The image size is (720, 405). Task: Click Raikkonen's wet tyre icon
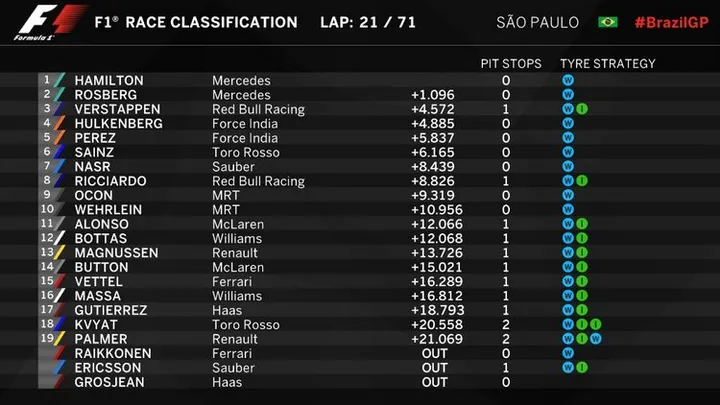coord(568,353)
